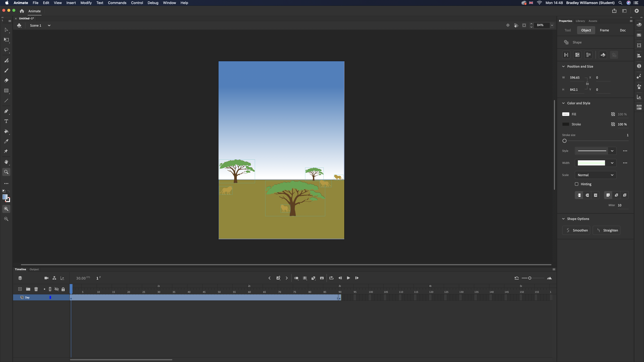Switch to the Library panel tab
This screenshot has width=644, height=362.
(x=580, y=21)
